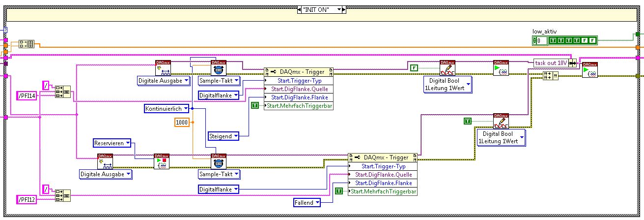
Task: Select the Merge Errors node below task out 10V
Action: [551, 75]
